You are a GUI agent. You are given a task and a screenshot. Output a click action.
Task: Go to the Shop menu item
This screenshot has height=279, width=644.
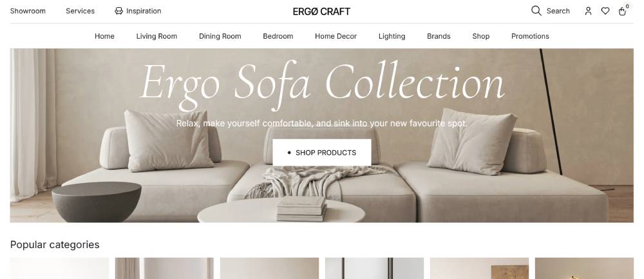(480, 36)
